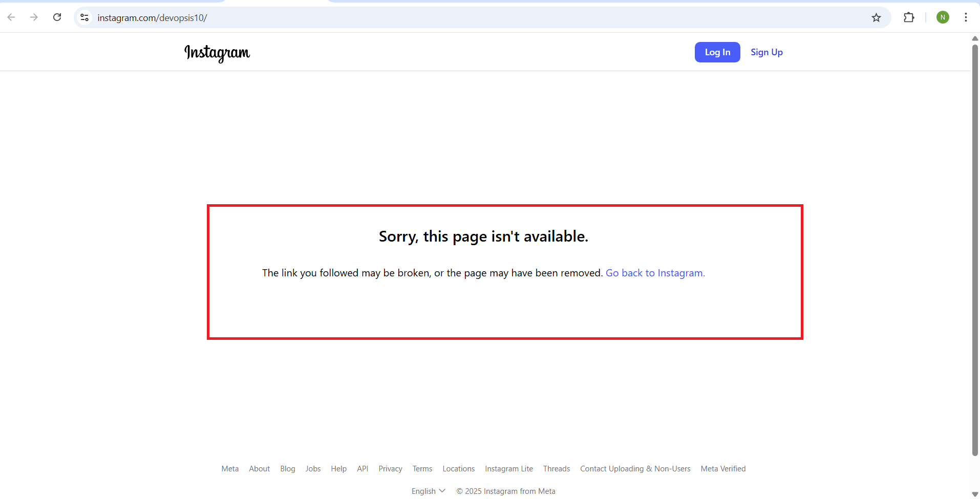Follow the Go back to Instagram link

point(655,273)
